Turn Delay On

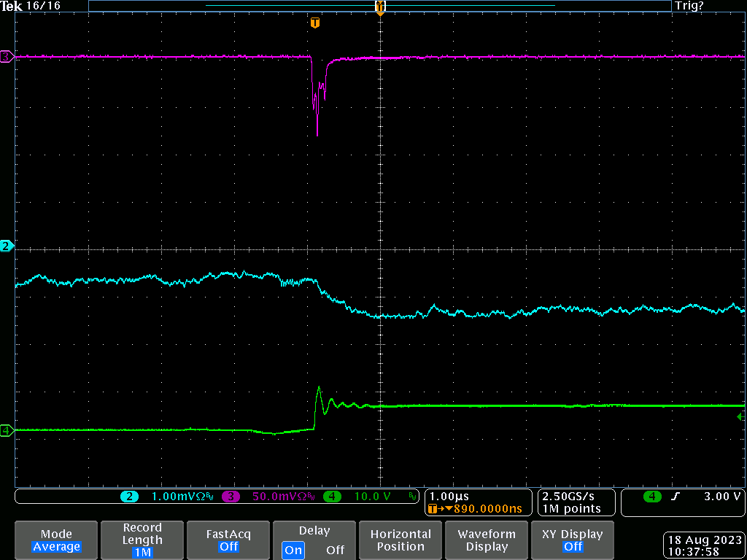[293, 550]
